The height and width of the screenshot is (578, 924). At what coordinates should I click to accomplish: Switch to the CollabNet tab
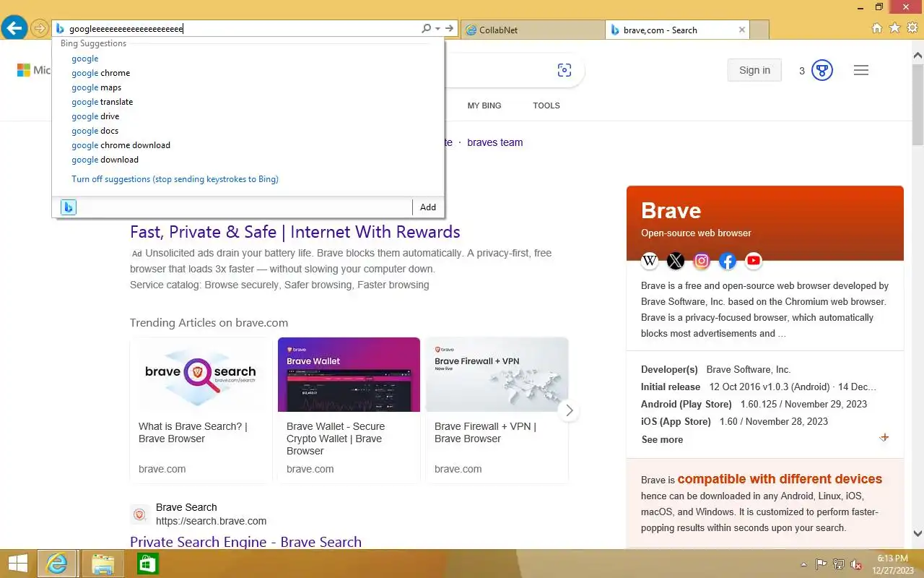(532, 30)
